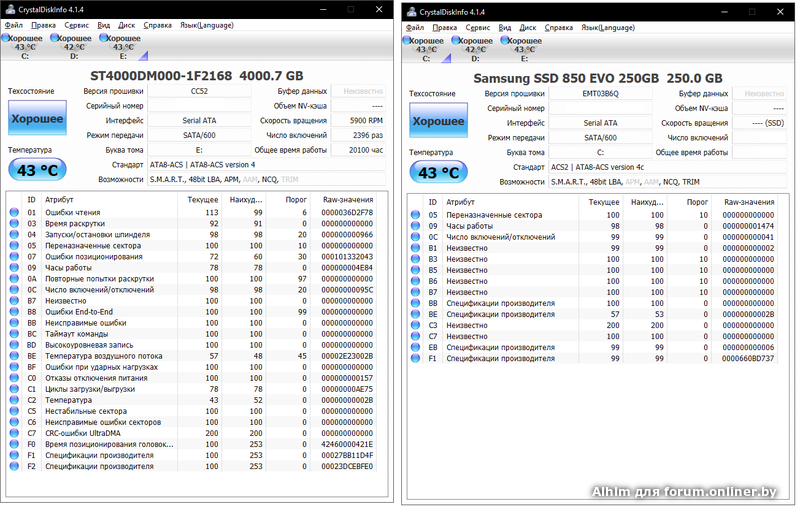Select Переназначенные сектора row in Samsung window
The height and width of the screenshot is (515, 800).
(593, 215)
